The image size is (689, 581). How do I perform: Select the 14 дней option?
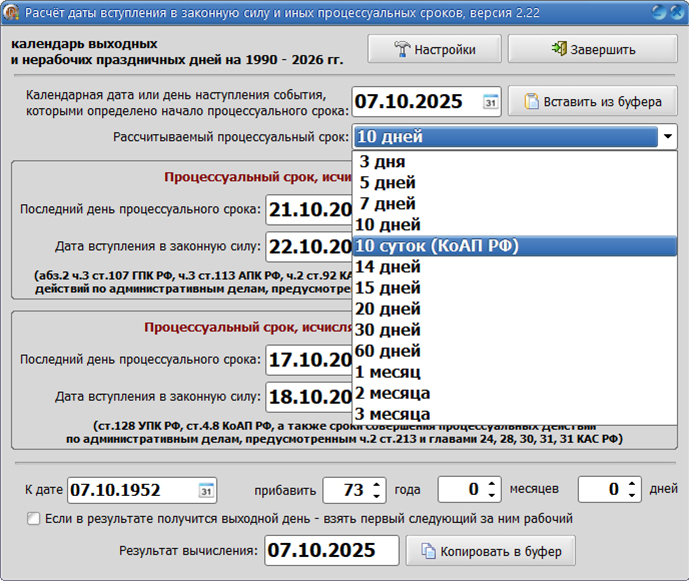(x=389, y=267)
